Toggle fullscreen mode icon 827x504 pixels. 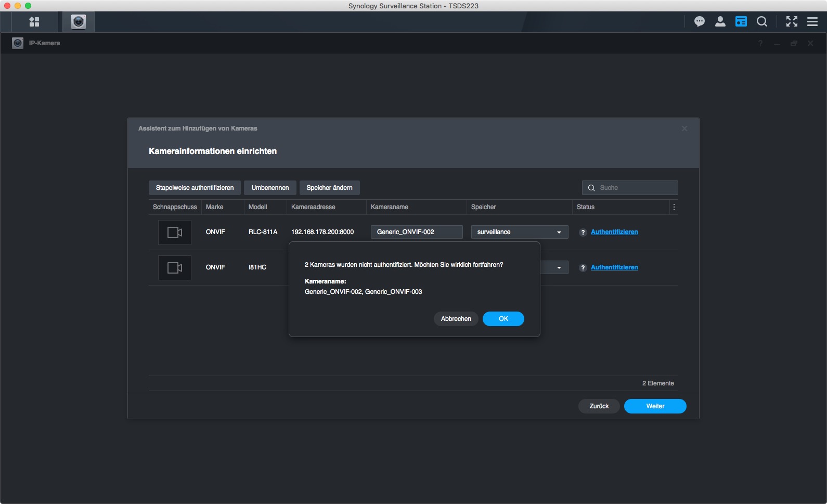pos(792,22)
